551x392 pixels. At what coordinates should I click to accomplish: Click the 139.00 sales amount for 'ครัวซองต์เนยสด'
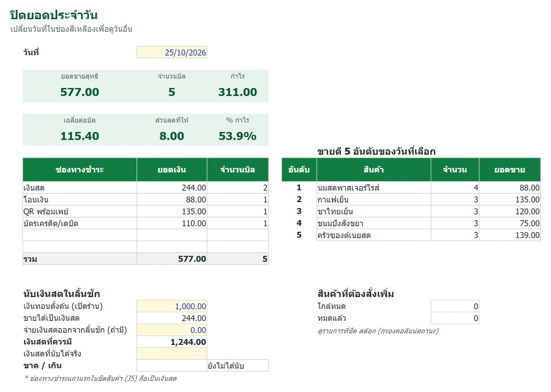[x=510, y=235]
